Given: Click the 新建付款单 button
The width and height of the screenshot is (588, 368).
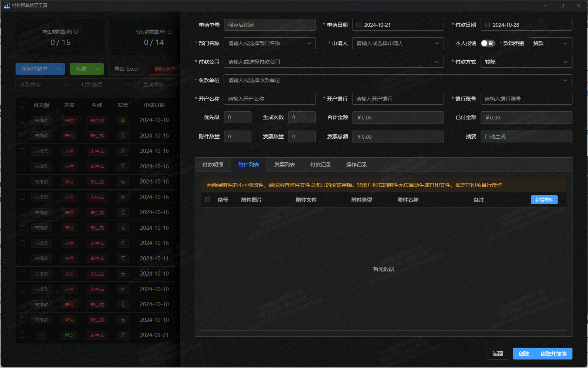Looking at the screenshot, I should click(34, 69).
